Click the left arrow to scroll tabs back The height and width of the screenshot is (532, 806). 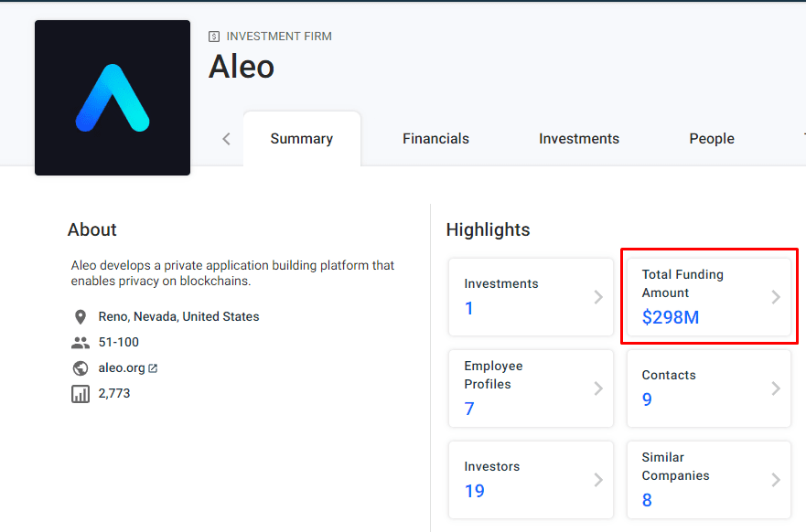[226, 139]
